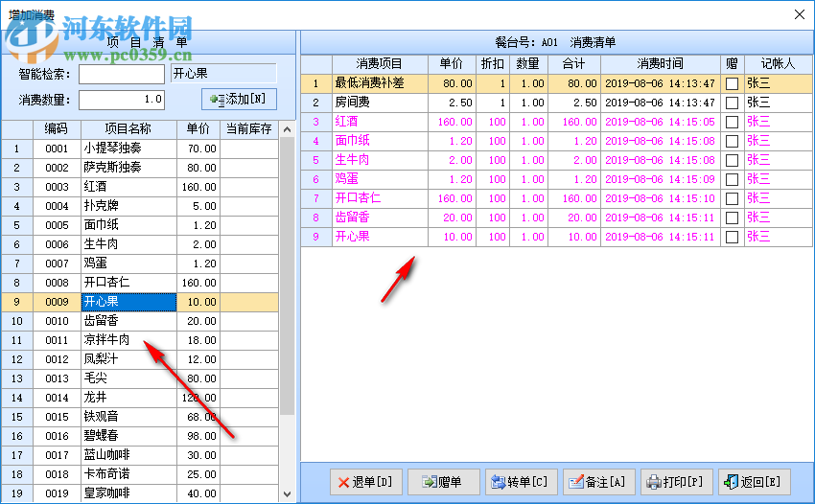Click the red X icon on 退单 button

343,483
